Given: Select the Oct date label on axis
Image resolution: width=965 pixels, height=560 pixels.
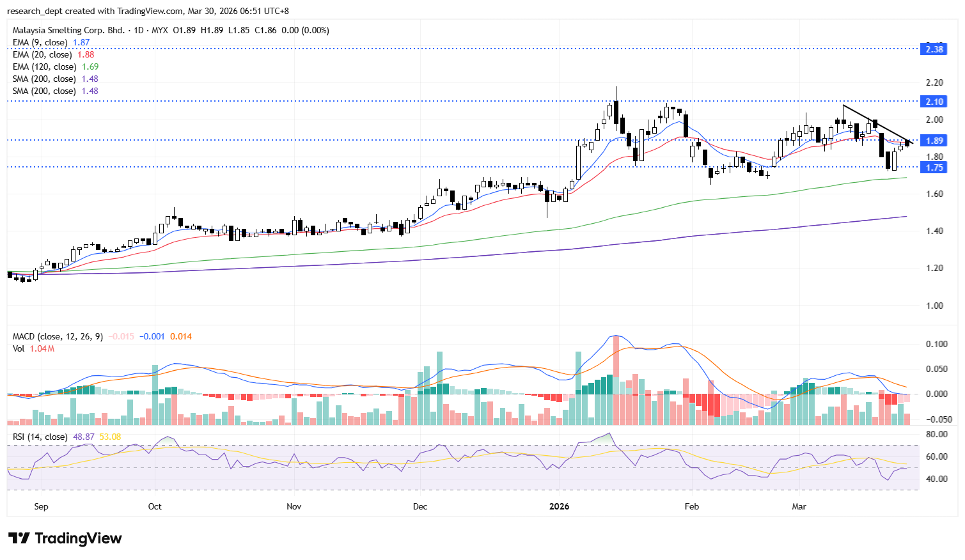Looking at the screenshot, I should [x=155, y=506].
